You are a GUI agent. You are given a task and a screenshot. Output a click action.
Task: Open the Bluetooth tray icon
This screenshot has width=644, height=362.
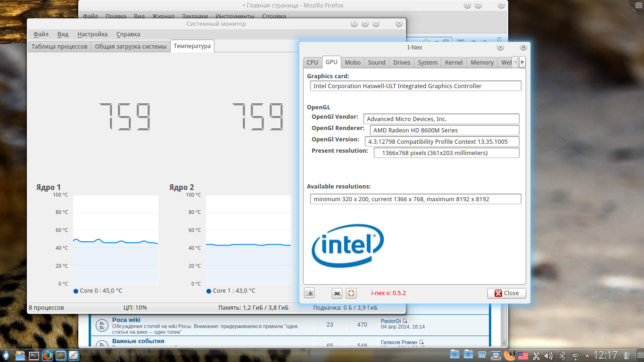coord(562,355)
